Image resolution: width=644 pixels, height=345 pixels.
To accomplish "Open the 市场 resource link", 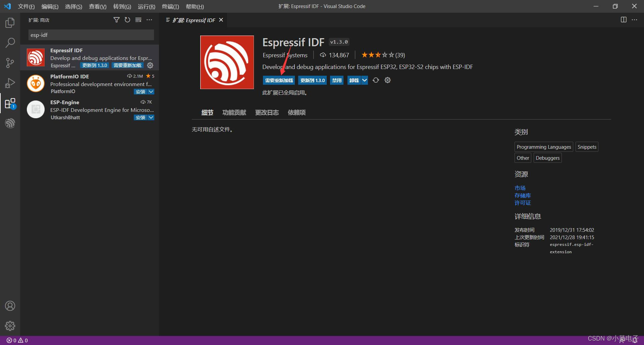I will pyautogui.click(x=520, y=188).
